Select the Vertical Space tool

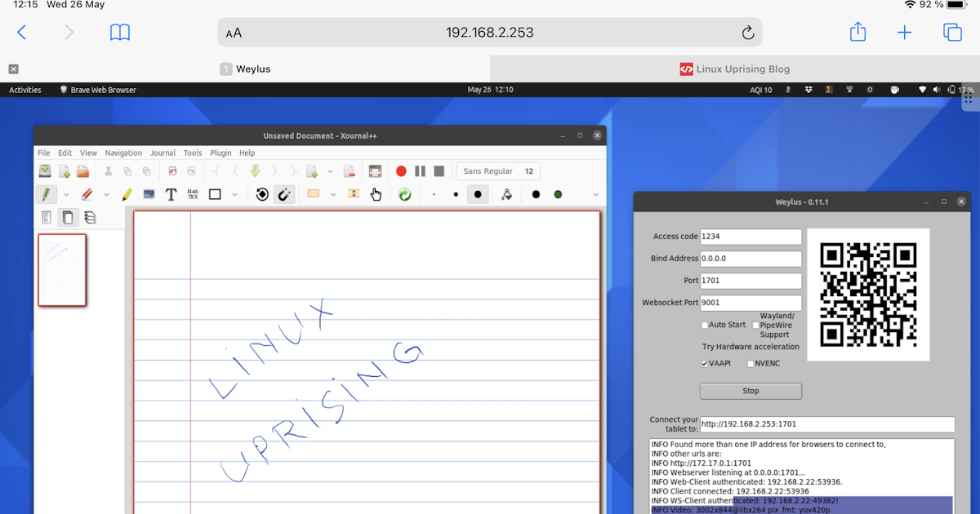click(x=354, y=194)
